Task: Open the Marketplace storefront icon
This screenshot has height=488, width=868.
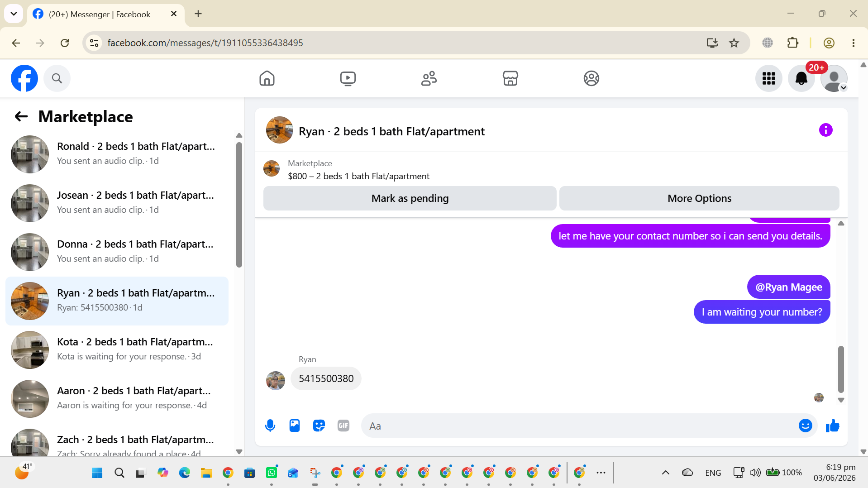Action: pos(510,78)
